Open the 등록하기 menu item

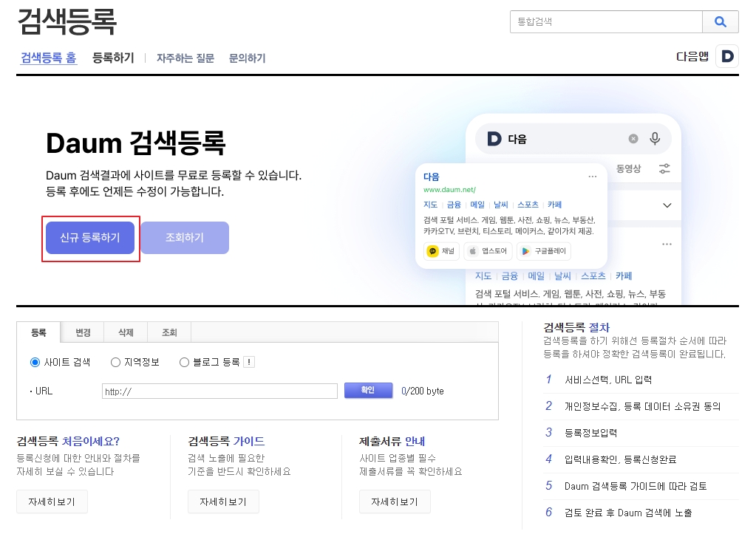coord(113,58)
